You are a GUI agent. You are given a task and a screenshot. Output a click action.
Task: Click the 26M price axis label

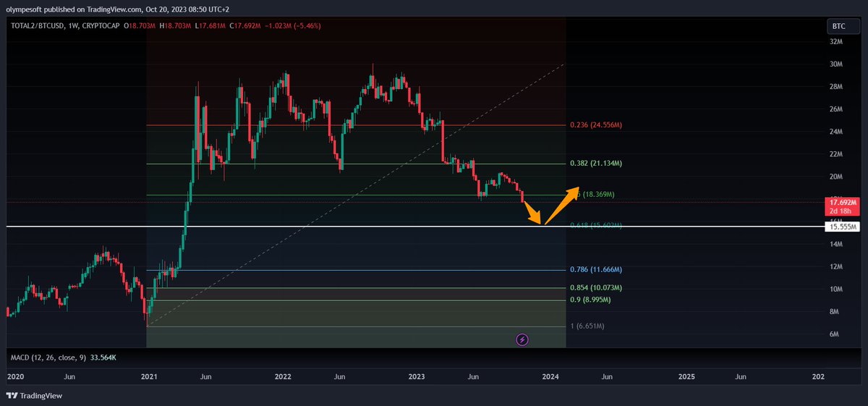837,109
